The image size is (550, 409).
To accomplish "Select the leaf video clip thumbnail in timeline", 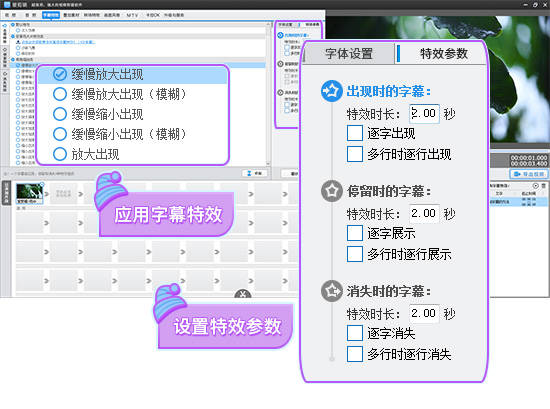I will (x=29, y=193).
